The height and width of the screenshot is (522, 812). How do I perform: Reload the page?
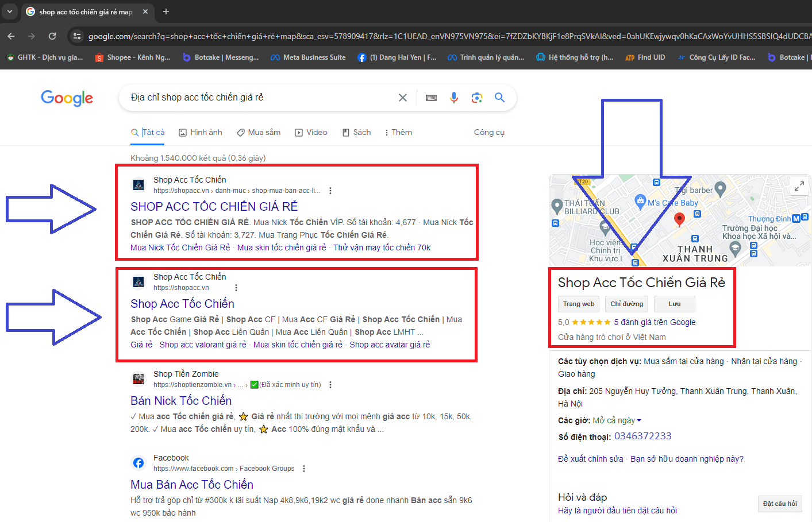click(52, 36)
